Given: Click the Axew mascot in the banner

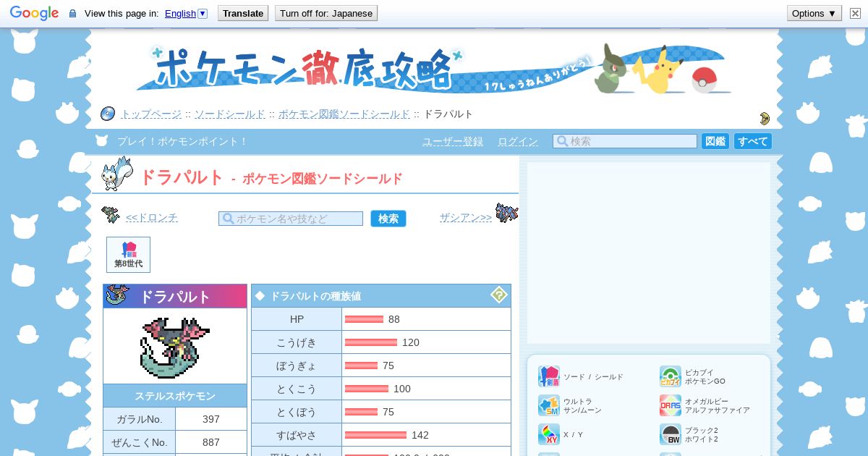Looking at the screenshot, I should click(612, 69).
